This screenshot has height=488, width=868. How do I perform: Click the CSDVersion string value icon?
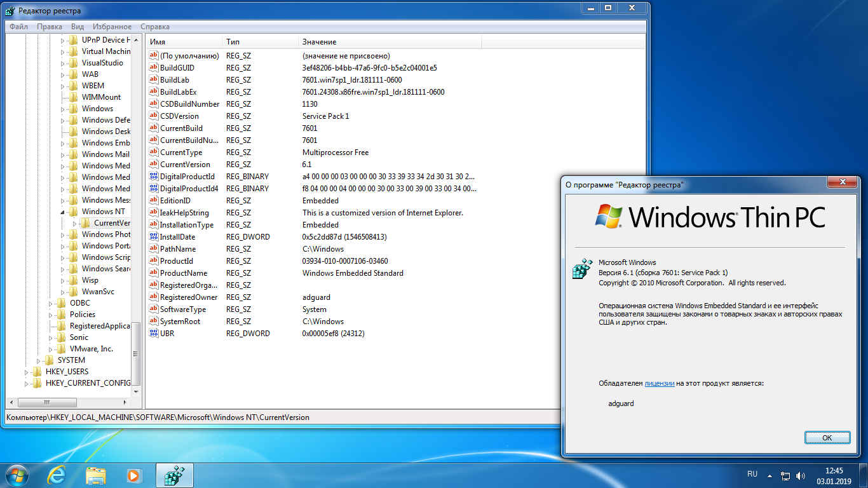tap(153, 116)
